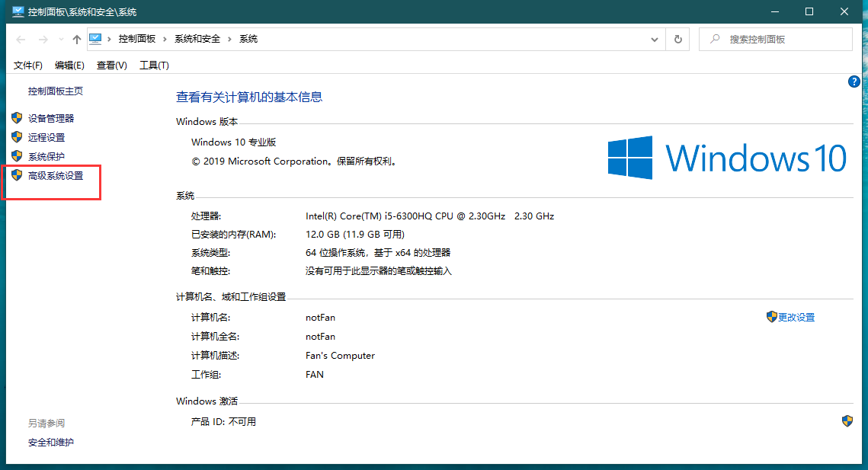The image size is (868, 470).
Task: Go up one level with Up arrow
Action: pyautogui.click(x=77, y=40)
